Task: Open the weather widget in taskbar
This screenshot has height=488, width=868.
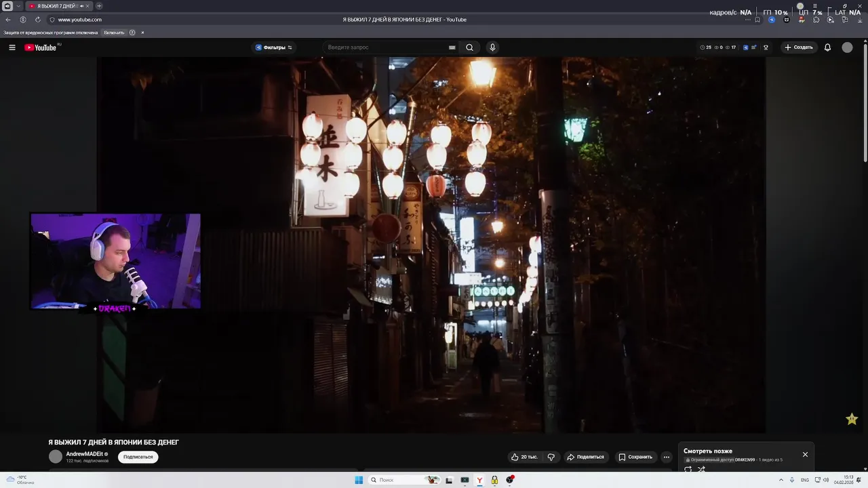Action: 19,480
